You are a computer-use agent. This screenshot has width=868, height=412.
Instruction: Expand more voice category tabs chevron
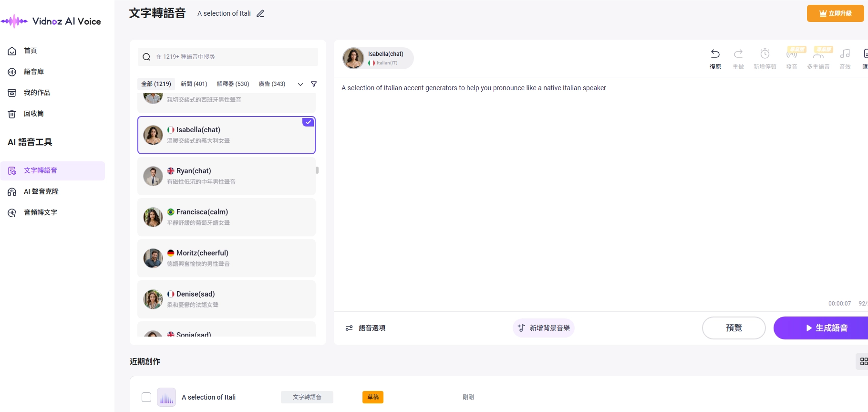point(300,85)
